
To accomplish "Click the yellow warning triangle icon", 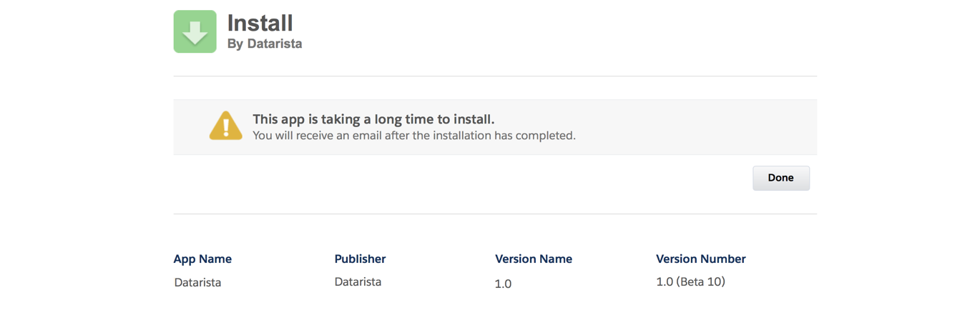I will (225, 126).
